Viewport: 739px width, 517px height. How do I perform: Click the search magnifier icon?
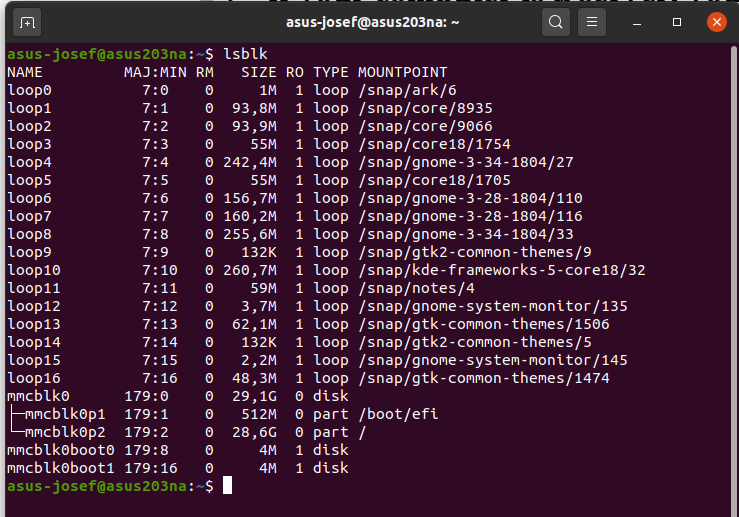pos(556,21)
